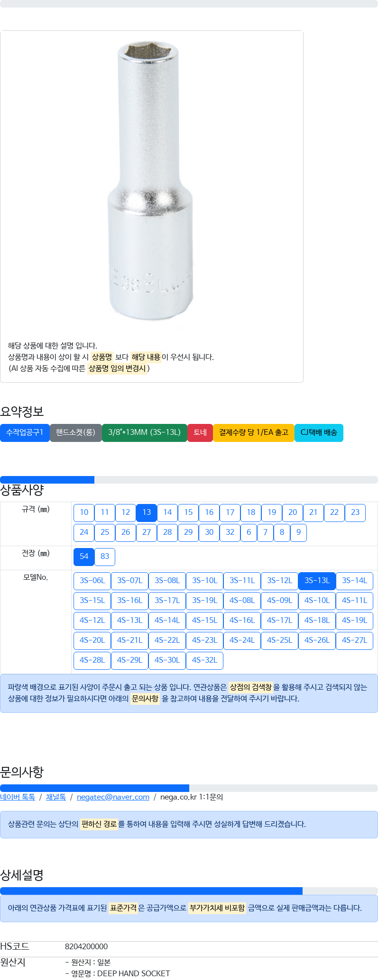Viewport: 378px width, 980px height.
Task: Choose model 4S-24L
Action: 242,640
